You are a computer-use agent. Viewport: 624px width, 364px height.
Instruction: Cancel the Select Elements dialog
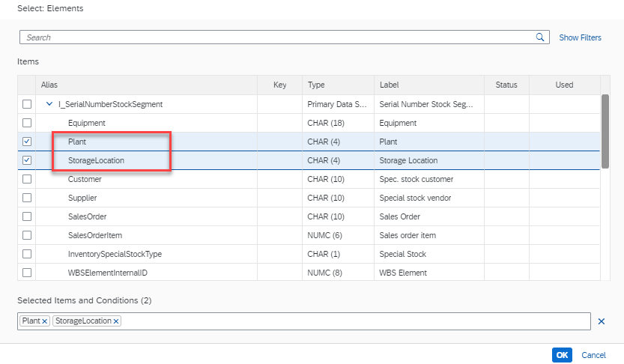coord(593,355)
